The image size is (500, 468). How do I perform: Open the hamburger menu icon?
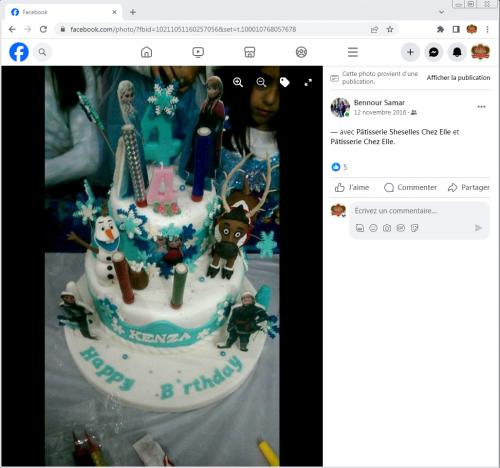point(353,52)
